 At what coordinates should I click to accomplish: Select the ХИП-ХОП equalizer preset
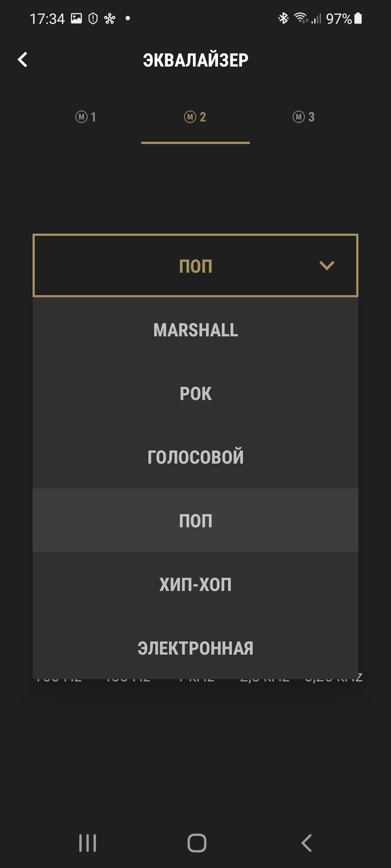click(x=195, y=584)
